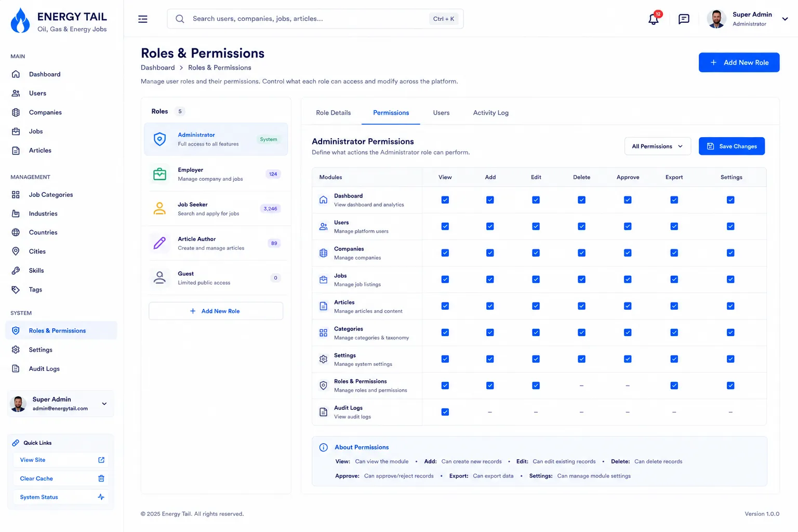This screenshot has height=532, width=798.
Task: Click the About Permissions info icon
Action: pos(323,447)
